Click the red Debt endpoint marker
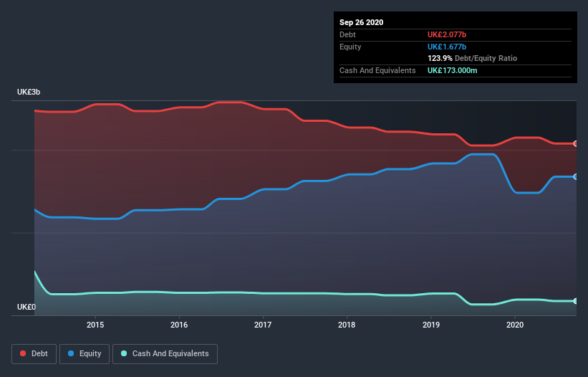 (576, 143)
